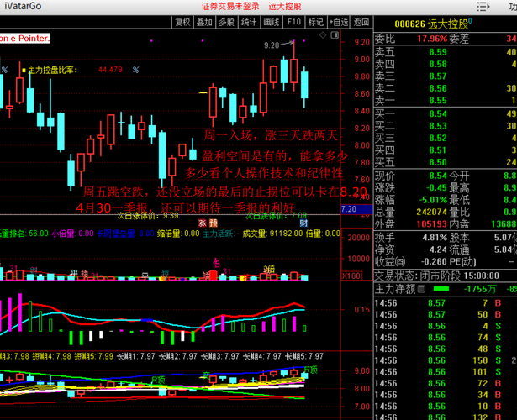Click the 交易状态 闭市阶段 status line

[437, 276]
